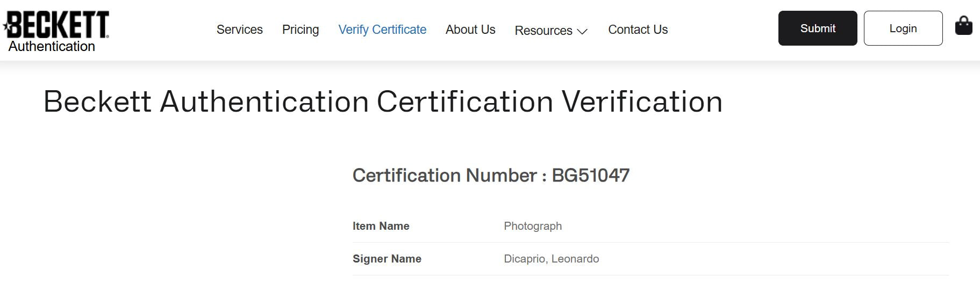This screenshot has height=284, width=980.
Task: Click the Certification Number label text
Action: (x=445, y=175)
